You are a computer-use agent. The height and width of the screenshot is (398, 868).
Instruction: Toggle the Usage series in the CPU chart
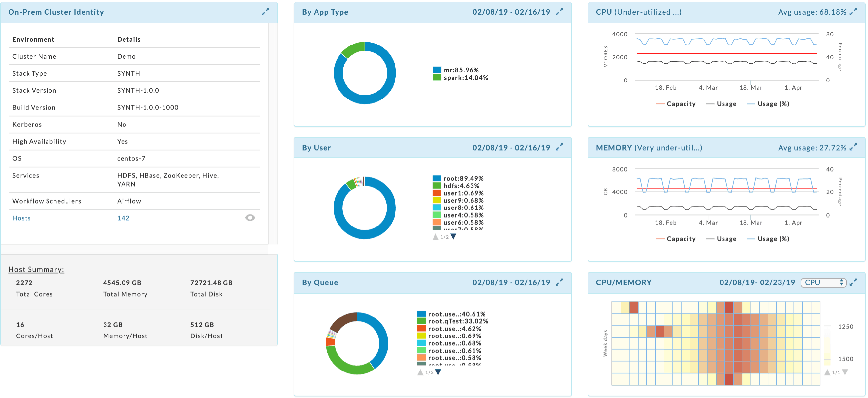(726, 104)
